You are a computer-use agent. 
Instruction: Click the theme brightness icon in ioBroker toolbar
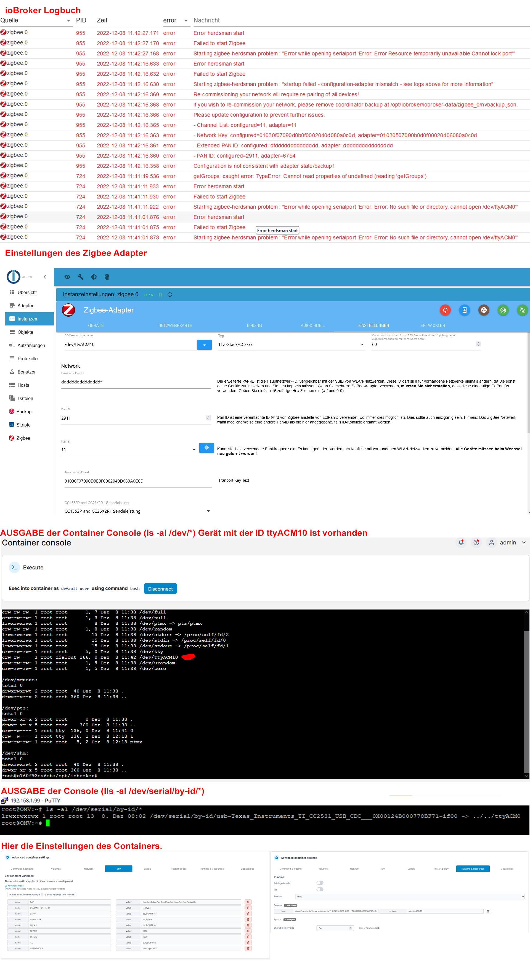[x=94, y=277]
